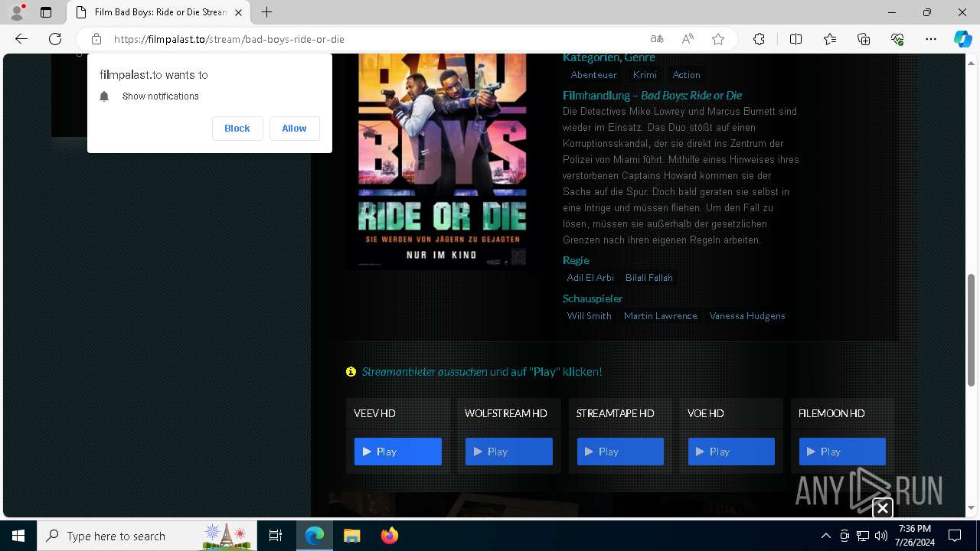This screenshot has height=551, width=980.
Task: Open Task View on the taskbar
Action: 276,536
